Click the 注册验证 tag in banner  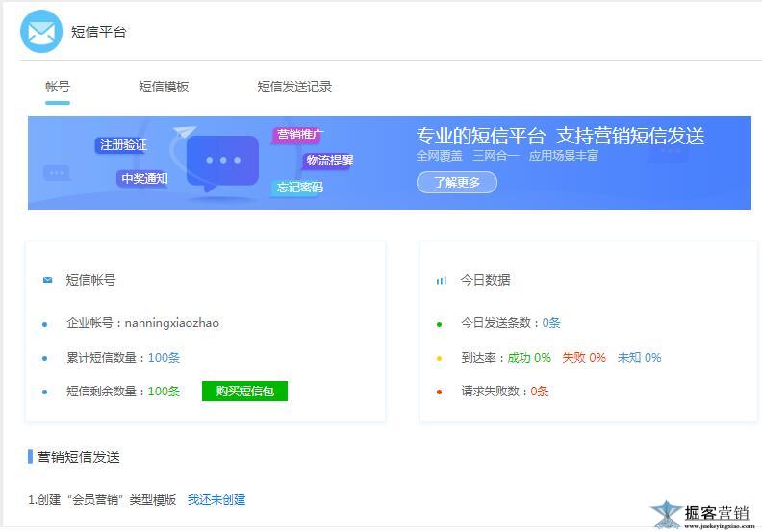pyautogui.click(x=123, y=144)
